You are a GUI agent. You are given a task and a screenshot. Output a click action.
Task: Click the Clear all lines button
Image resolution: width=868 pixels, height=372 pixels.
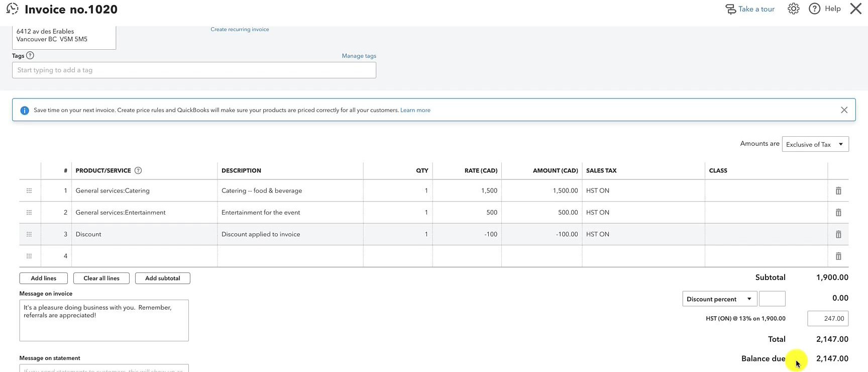(101, 278)
